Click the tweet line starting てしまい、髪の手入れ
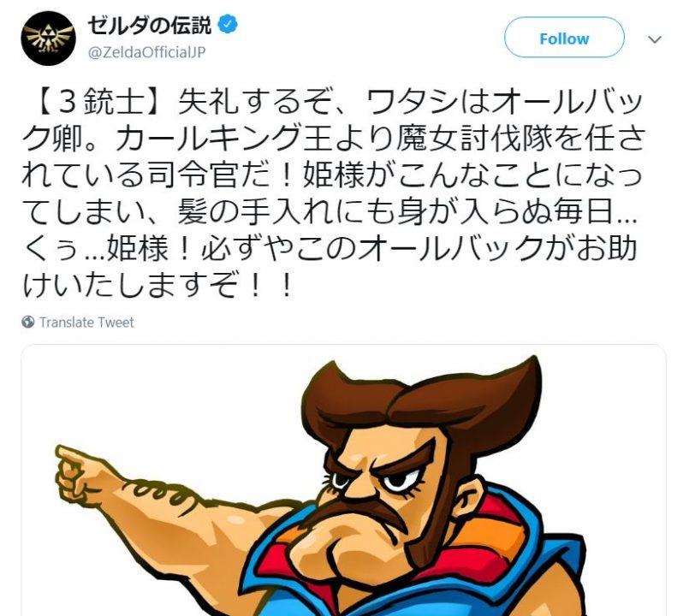Screen dimensions: 689x616 pyautogui.click(x=330, y=212)
